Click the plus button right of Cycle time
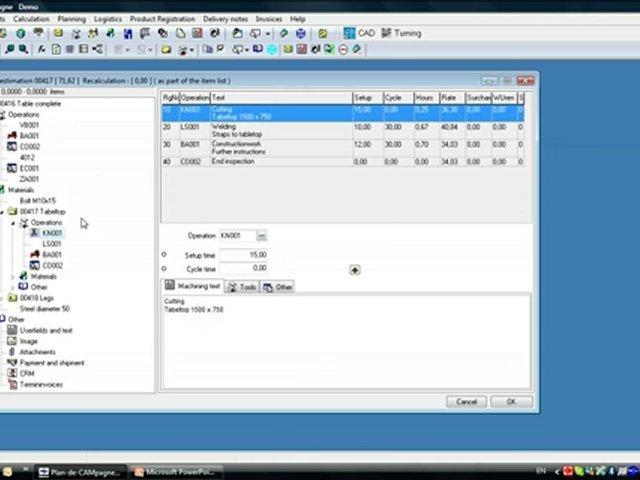 coord(355,270)
